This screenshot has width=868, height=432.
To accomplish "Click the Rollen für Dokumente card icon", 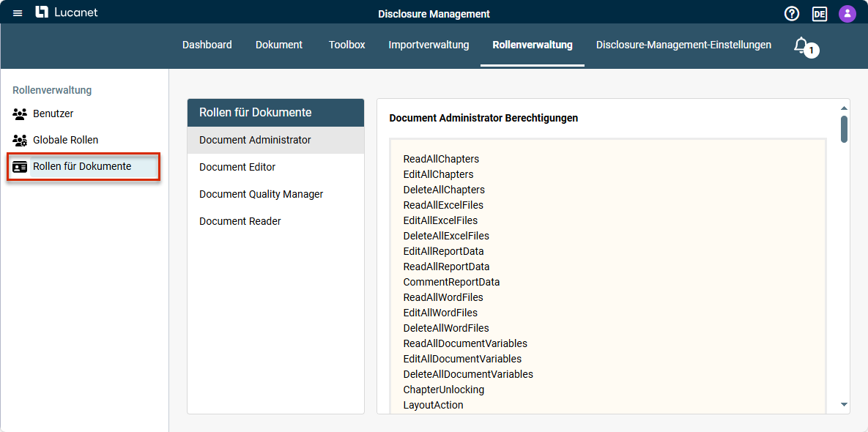I will [20, 167].
